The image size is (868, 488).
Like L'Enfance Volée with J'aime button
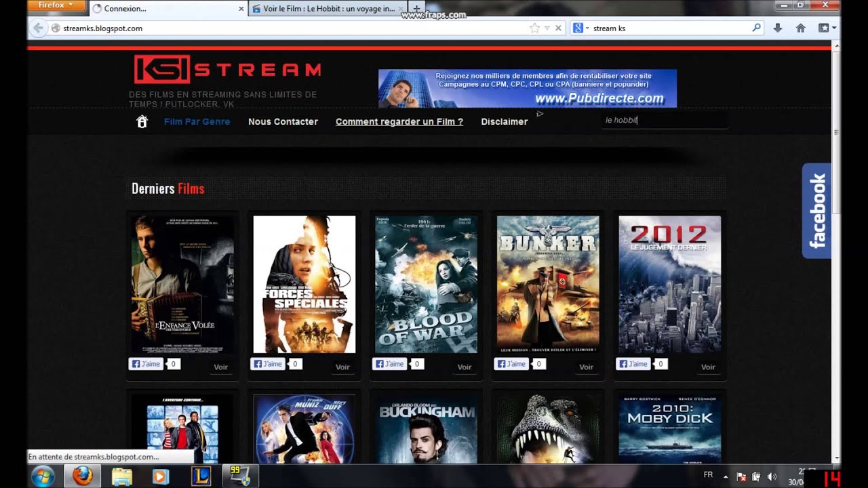coord(146,364)
